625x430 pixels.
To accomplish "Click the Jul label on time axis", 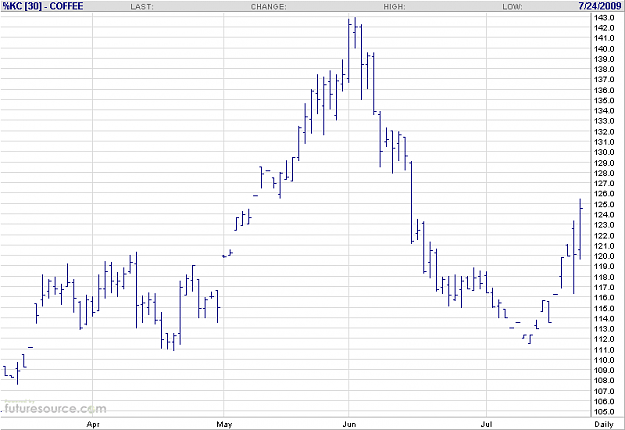I will point(486,424).
